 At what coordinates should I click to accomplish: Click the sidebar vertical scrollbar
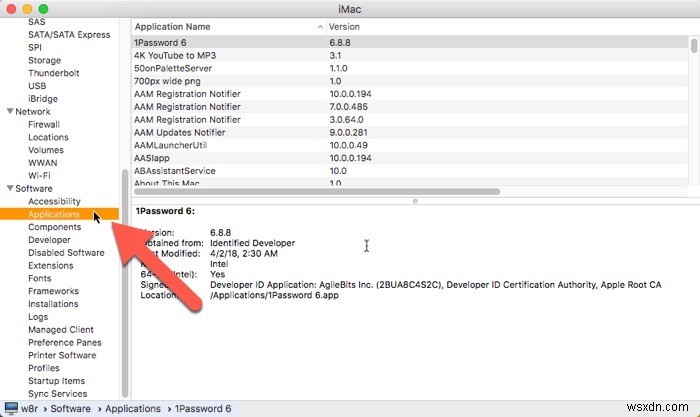(125, 283)
